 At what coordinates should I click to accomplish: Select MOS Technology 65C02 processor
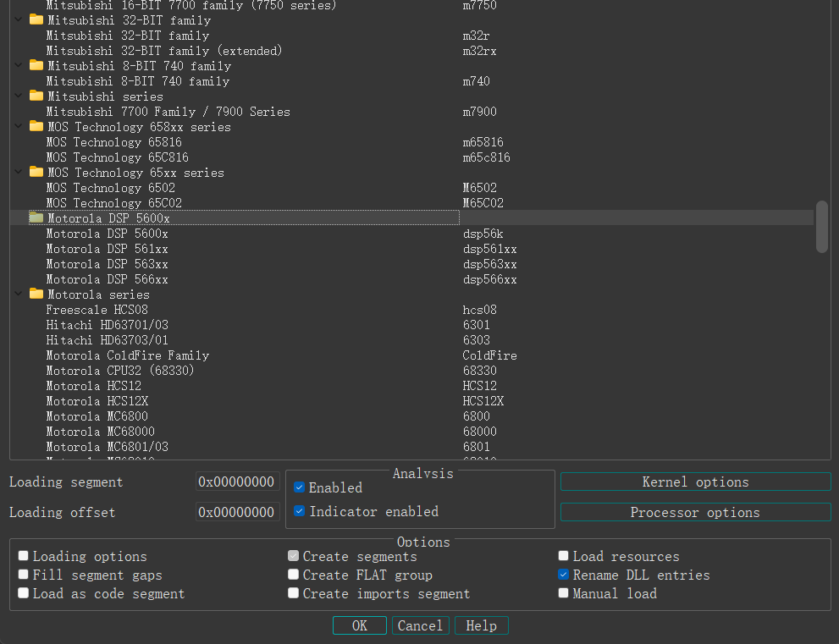coord(412,203)
